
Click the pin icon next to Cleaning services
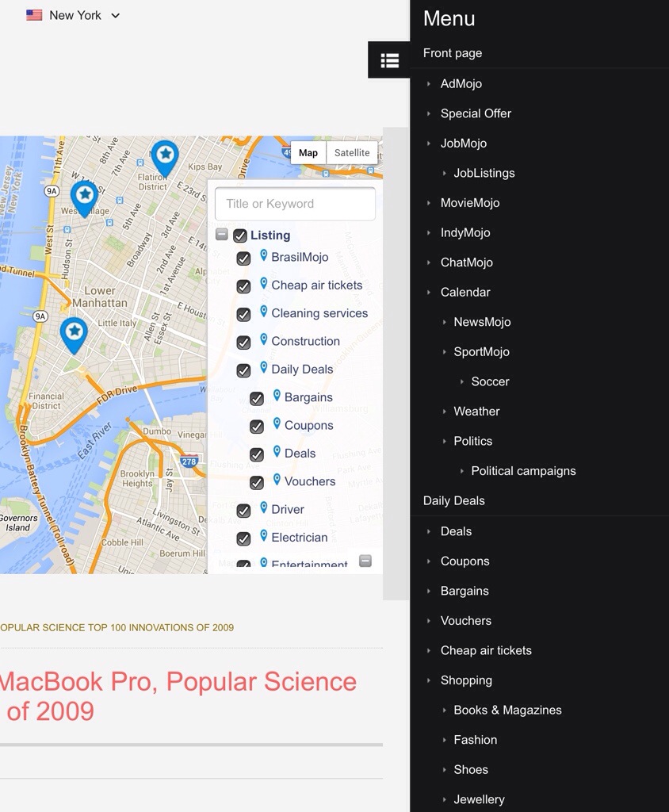(264, 312)
